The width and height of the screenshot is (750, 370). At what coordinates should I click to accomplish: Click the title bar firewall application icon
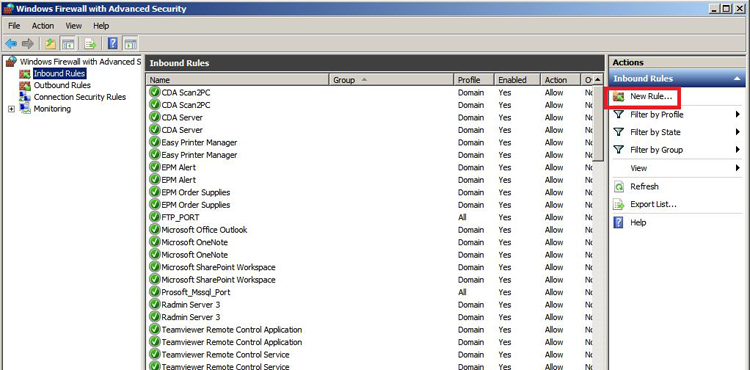click(x=8, y=9)
